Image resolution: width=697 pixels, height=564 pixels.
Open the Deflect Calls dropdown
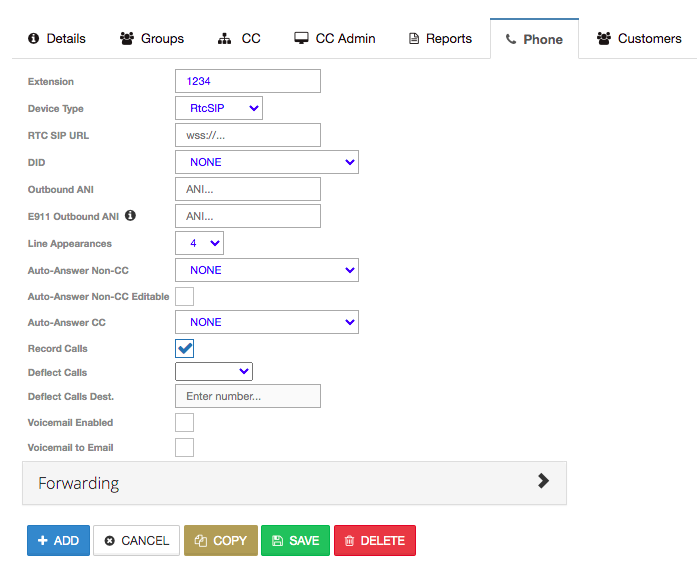pos(214,372)
